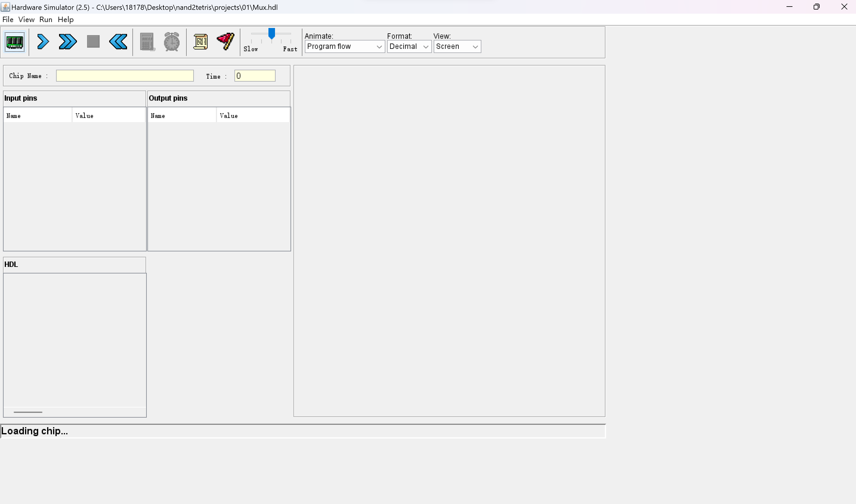Click the Load Script scroll icon
Screen dimensions: 856x504
click(x=200, y=42)
